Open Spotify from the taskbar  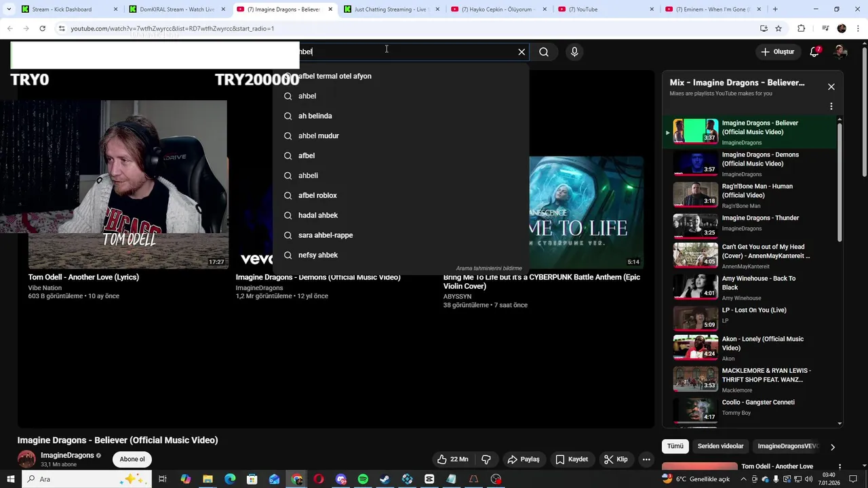(363, 479)
